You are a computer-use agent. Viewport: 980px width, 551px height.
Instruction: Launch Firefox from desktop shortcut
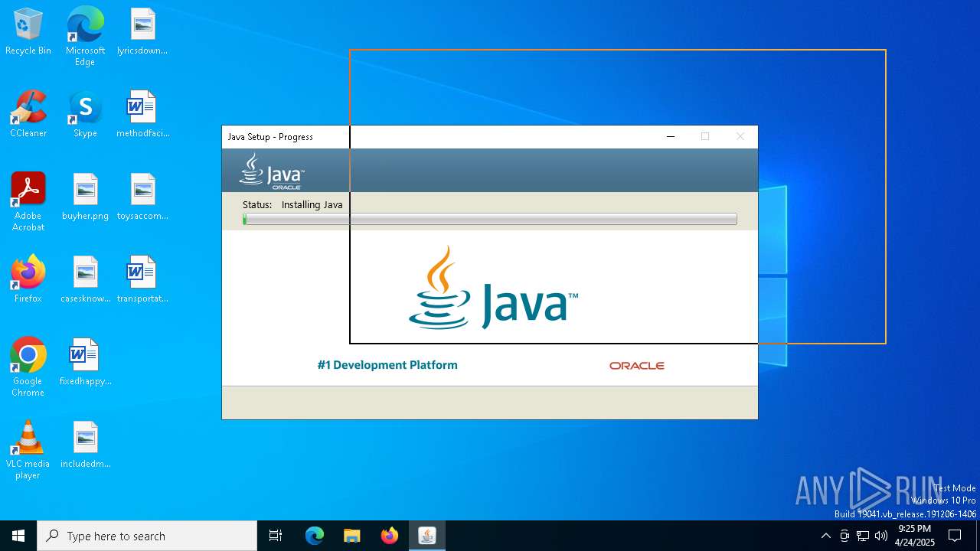tap(28, 280)
